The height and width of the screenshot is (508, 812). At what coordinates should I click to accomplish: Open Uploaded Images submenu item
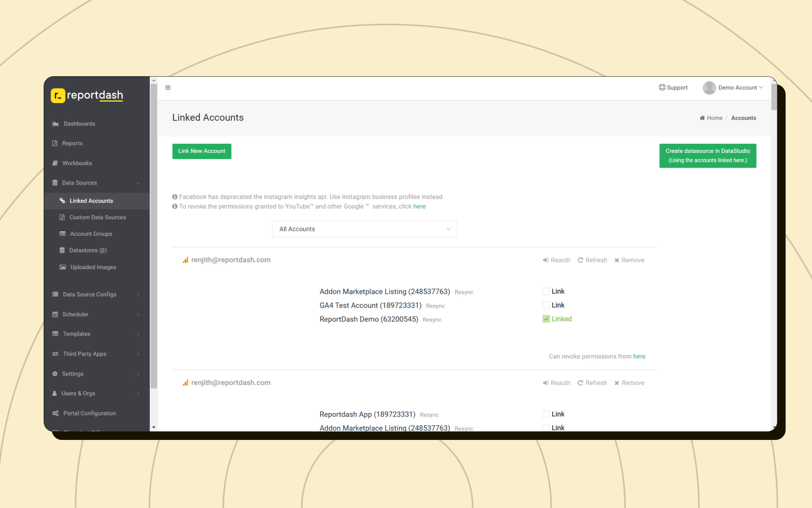pyautogui.click(x=93, y=267)
